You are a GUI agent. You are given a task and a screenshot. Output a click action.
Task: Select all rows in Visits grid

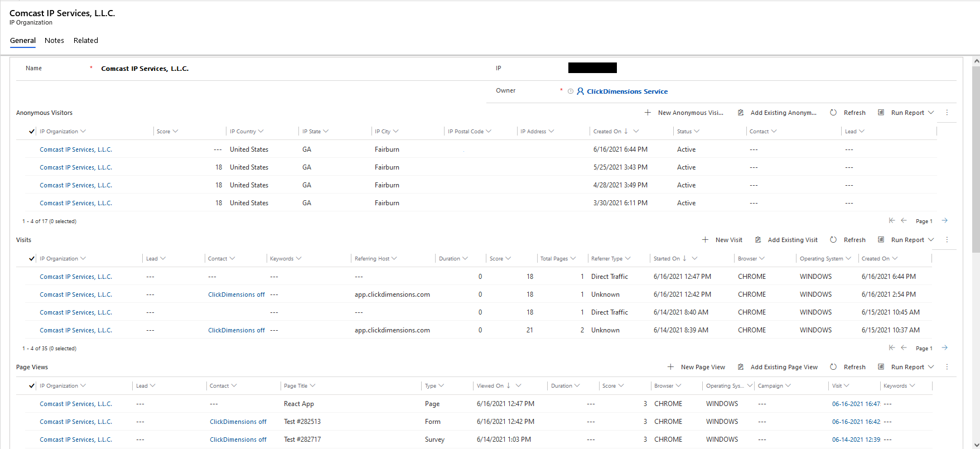[32, 259]
